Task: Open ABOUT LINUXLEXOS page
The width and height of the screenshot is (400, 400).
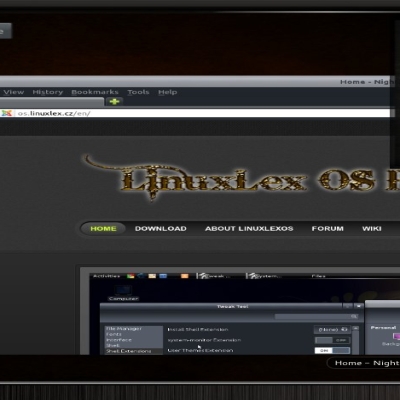Action: pyautogui.click(x=249, y=229)
